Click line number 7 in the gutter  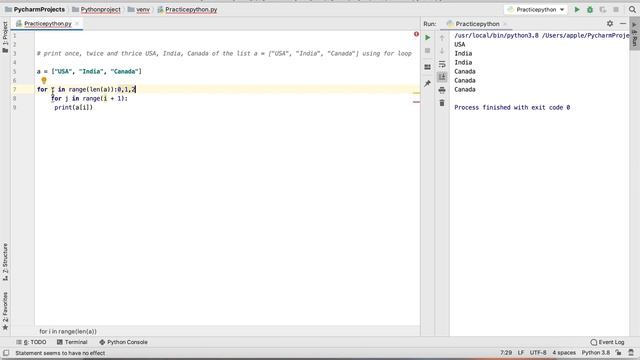(14, 89)
